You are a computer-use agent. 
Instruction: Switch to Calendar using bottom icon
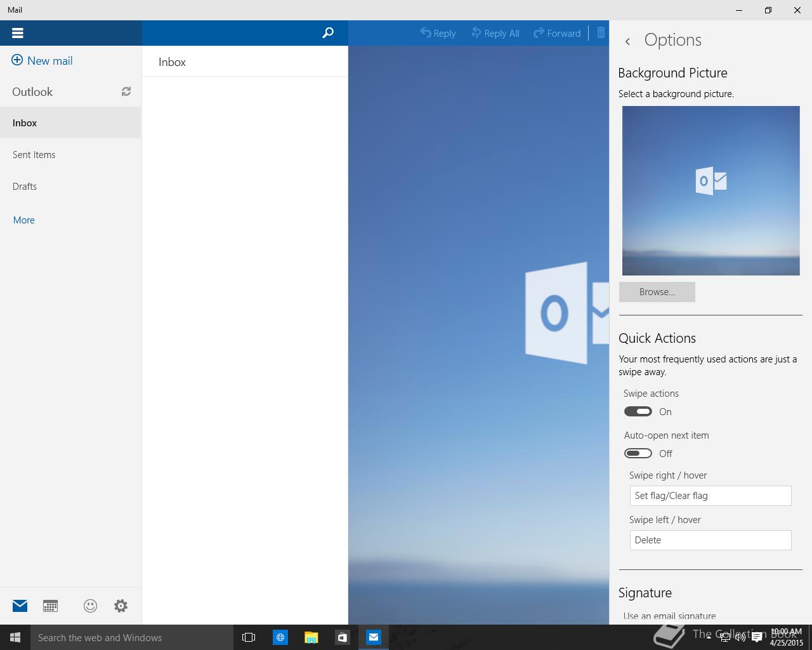50,606
